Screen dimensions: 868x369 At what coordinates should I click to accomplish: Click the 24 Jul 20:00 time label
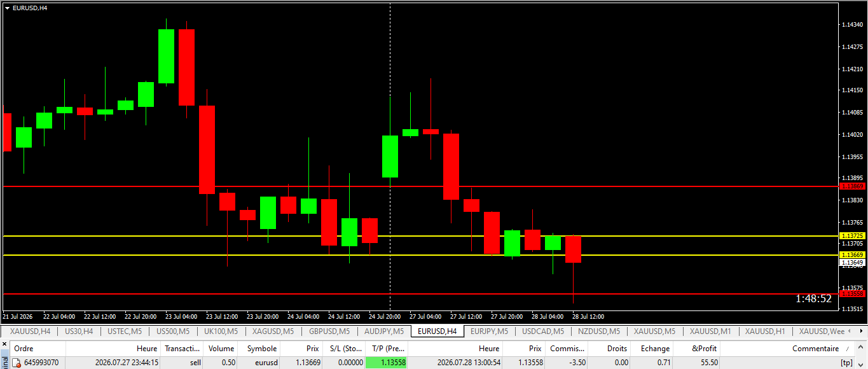[x=386, y=316]
